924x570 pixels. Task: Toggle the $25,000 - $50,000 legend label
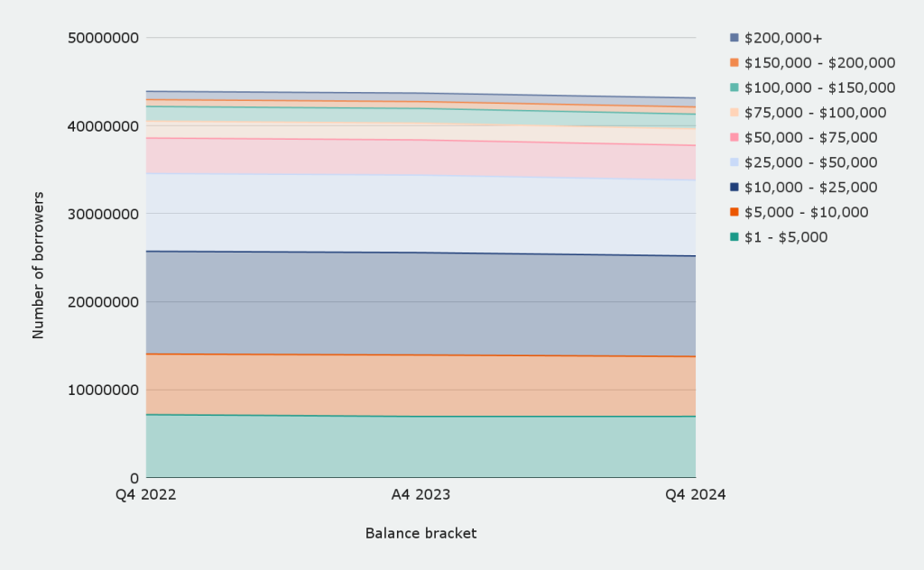[x=810, y=162]
